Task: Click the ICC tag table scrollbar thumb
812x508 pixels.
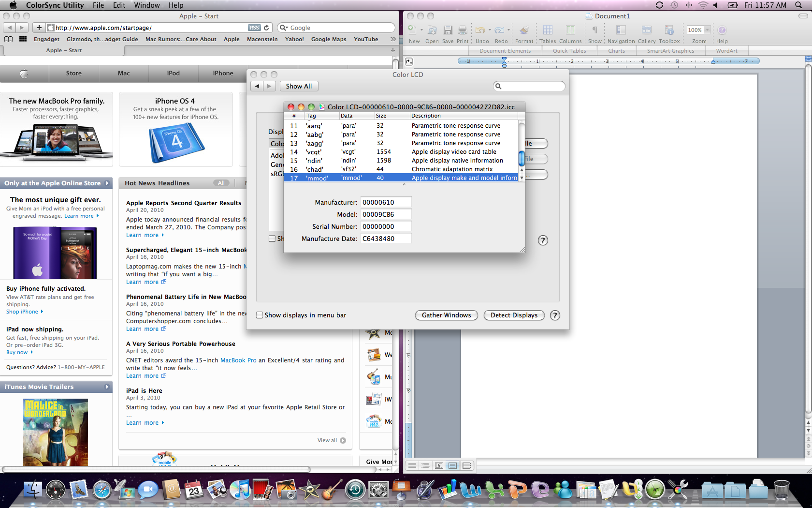Action: pyautogui.click(x=522, y=158)
